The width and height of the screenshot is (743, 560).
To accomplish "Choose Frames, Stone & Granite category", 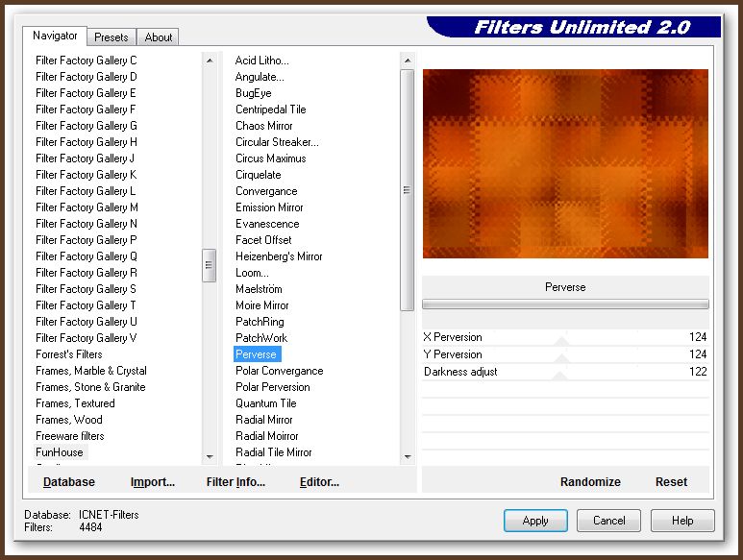I will point(90,387).
